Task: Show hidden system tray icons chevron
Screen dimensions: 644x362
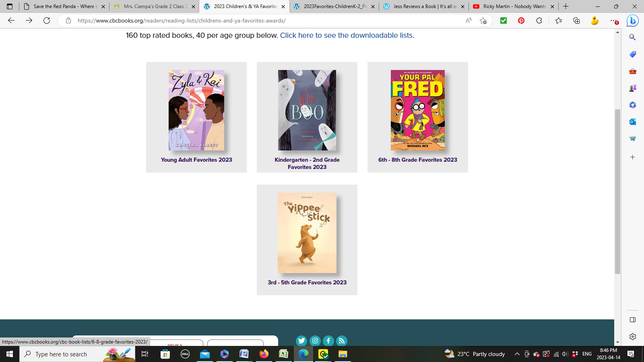Action: point(517,354)
